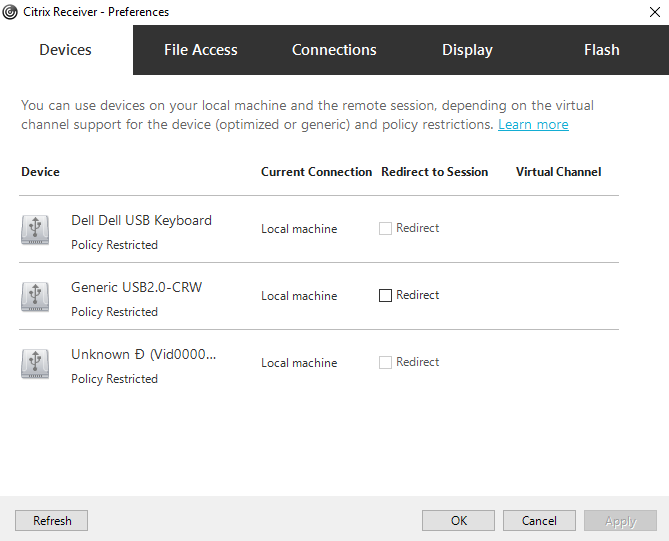Click the USB icon for Dell USB Keyboard
This screenshot has width=669, height=541.
tap(35, 230)
